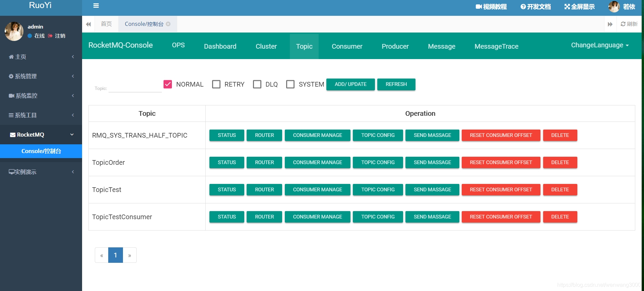The width and height of the screenshot is (644, 291).
Task: Click SEND MASSAGE for TopicOrder
Action: 432,162
